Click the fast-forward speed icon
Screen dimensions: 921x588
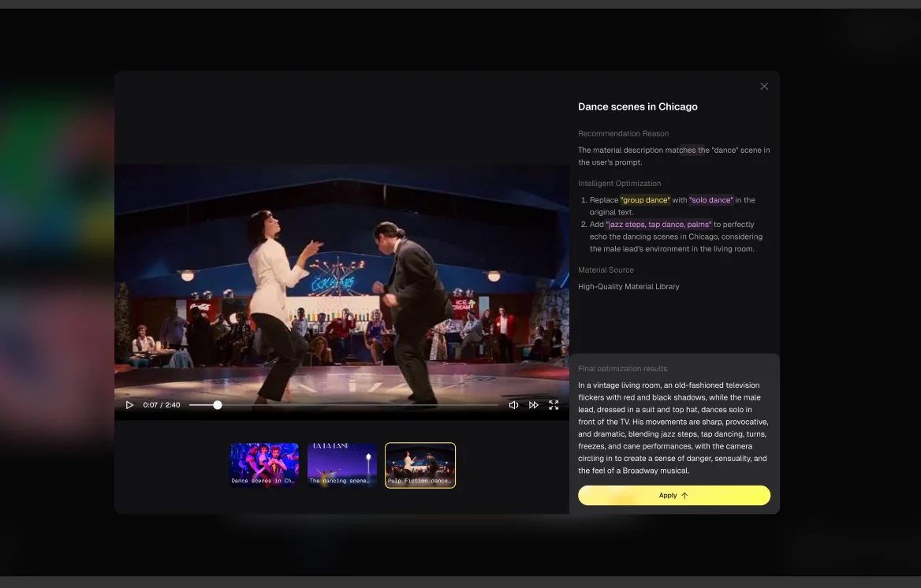(x=533, y=404)
